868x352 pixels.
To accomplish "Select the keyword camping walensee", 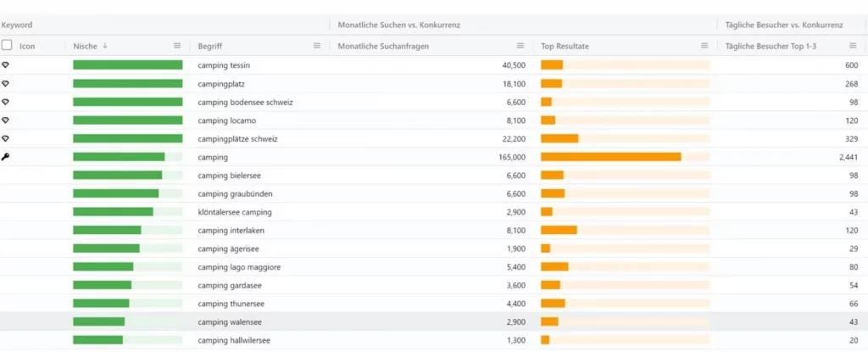I will [230, 322].
